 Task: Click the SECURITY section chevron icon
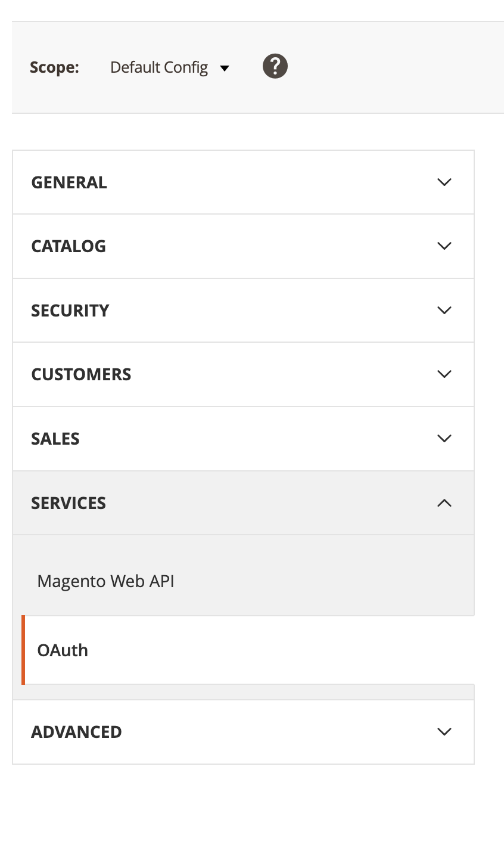coord(444,310)
